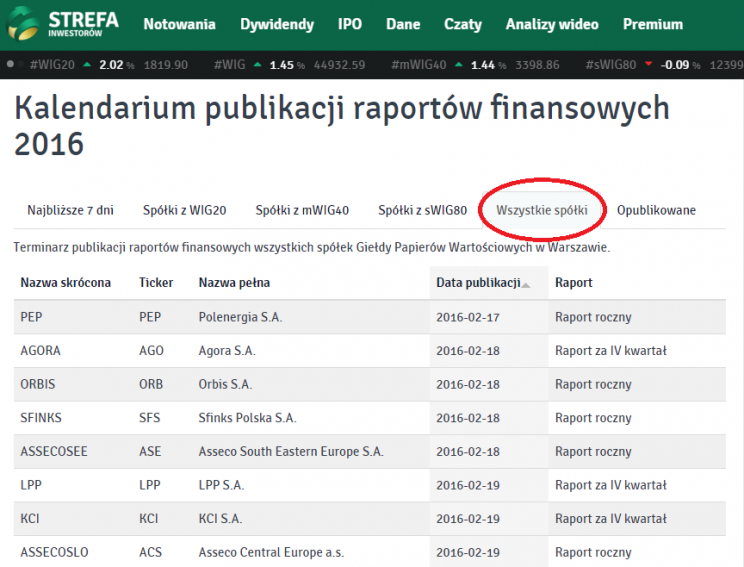744x567 pixels.
Task: Select the Wszystkie spółki tab
Action: tap(542, 210)
